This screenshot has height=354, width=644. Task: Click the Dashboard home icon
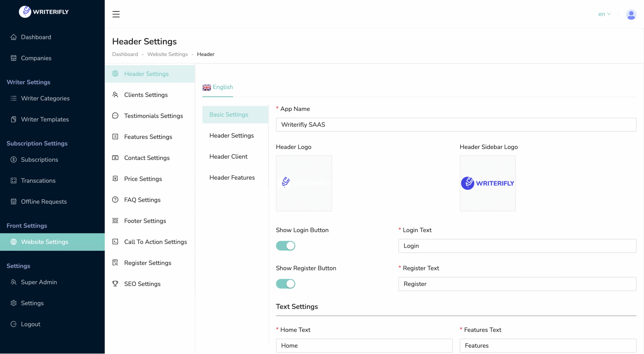click(14, 37)
